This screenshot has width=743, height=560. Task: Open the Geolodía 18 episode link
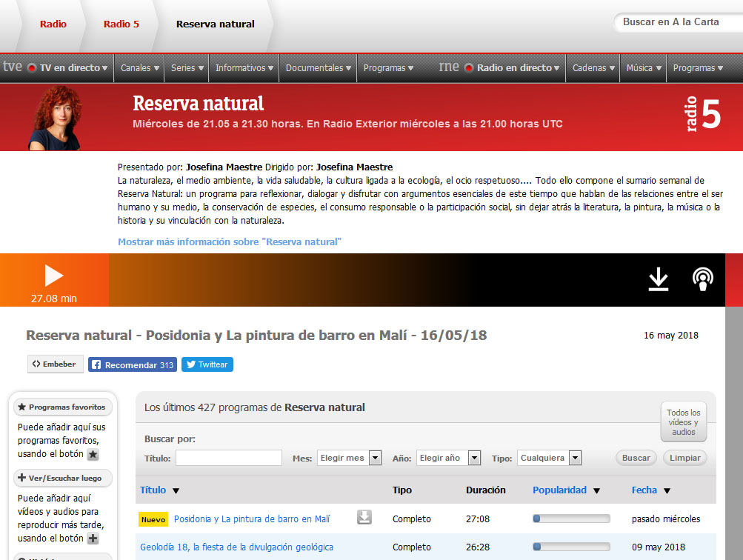pos(236,547)
